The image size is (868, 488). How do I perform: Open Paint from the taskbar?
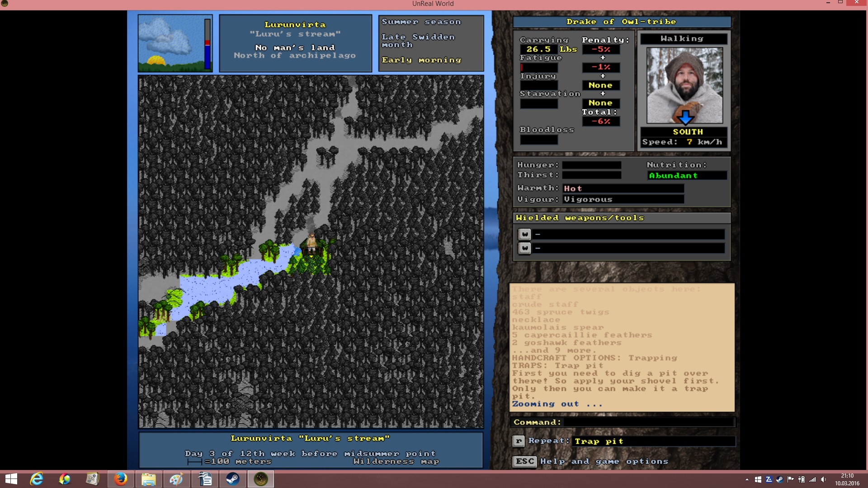click(176, 479)
